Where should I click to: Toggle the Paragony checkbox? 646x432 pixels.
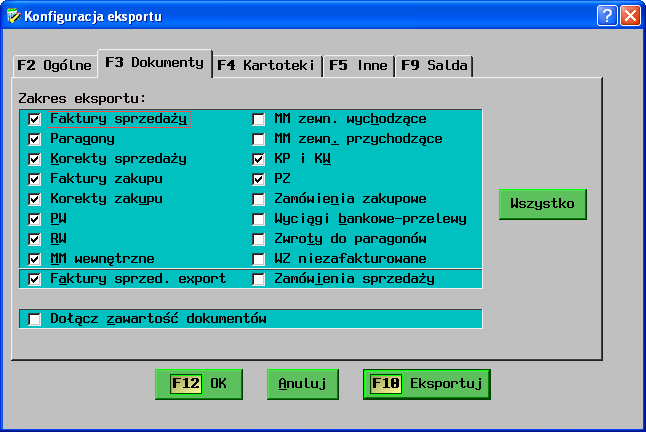tap(34, 139)
